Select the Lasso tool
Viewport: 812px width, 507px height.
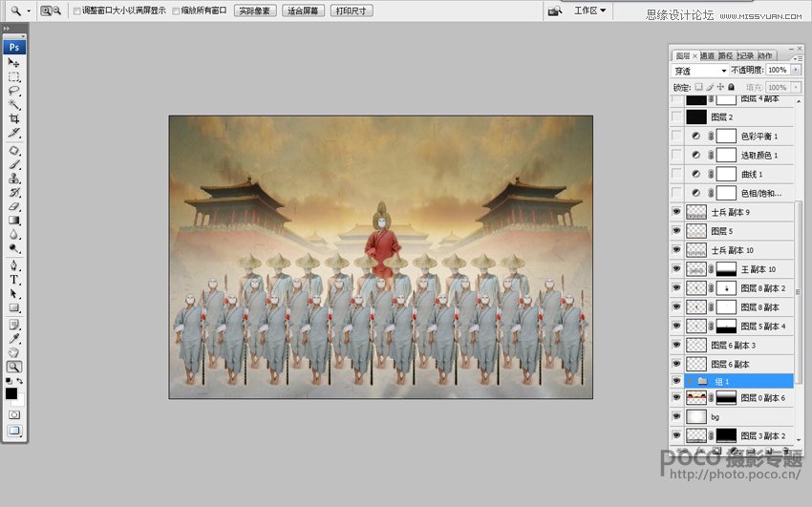click(14, 91)
